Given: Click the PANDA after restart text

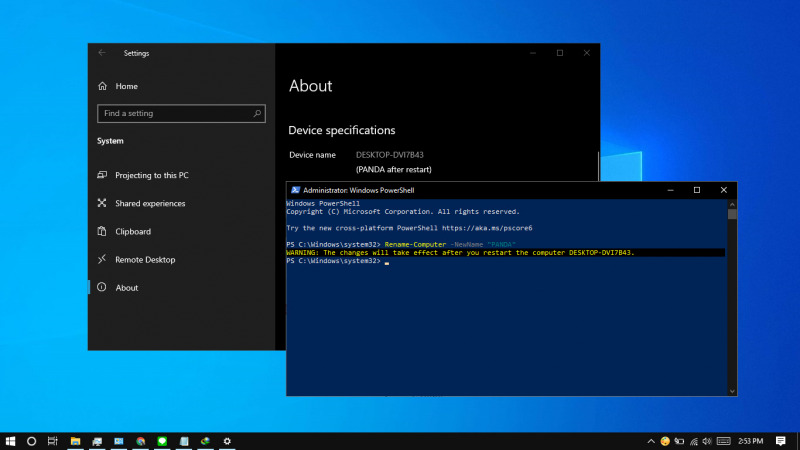Looking at the screenshot, I should [x=393, y=169].
